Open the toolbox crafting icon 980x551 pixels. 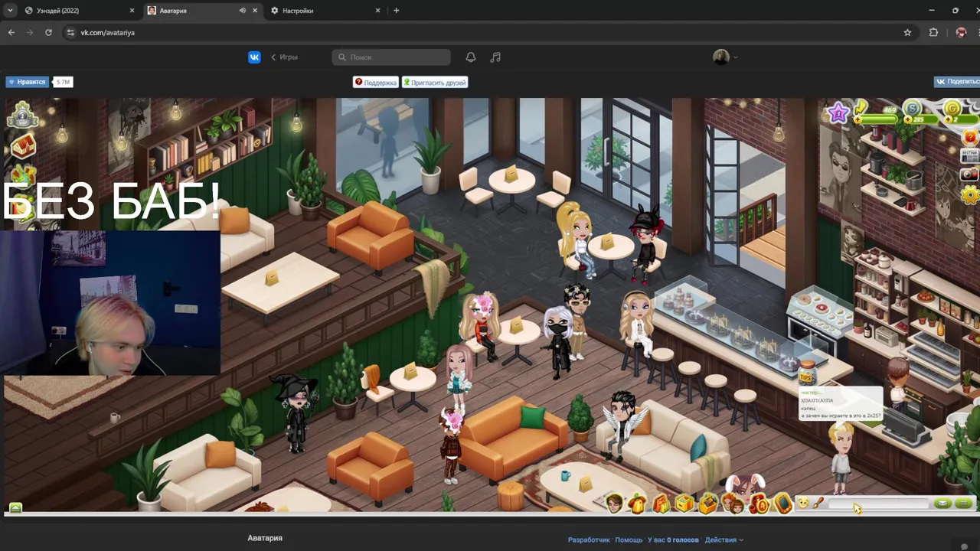708,503
